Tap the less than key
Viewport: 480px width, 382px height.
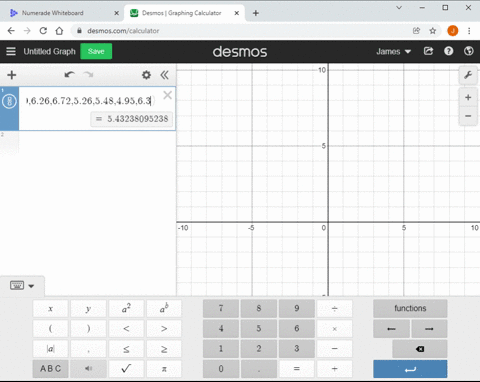coord(126,329)
